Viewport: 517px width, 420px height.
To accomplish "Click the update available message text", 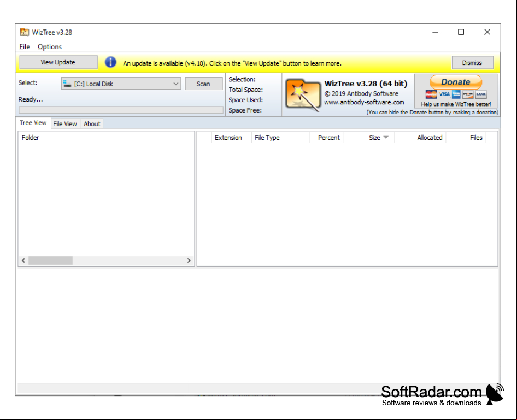I will coord(232,63).
